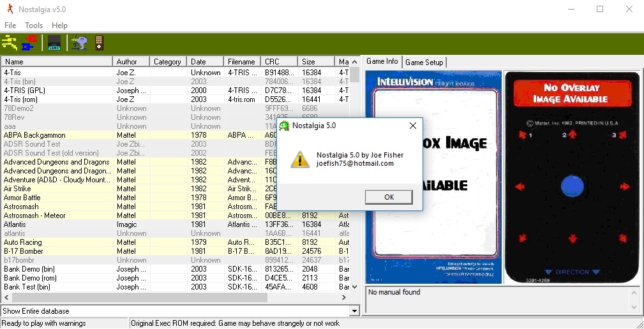The image size is (644, 329).
Task: Open the File menu
Action: [10, 26]
